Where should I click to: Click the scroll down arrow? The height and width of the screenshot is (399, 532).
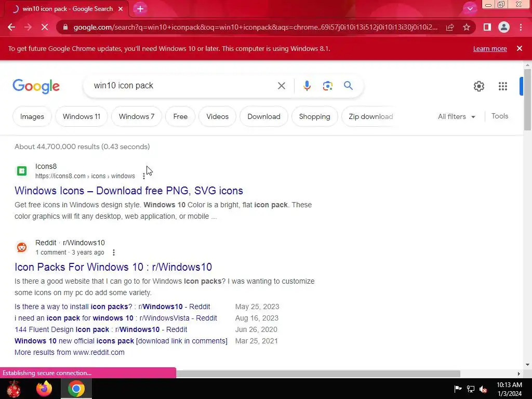[527, 365]
